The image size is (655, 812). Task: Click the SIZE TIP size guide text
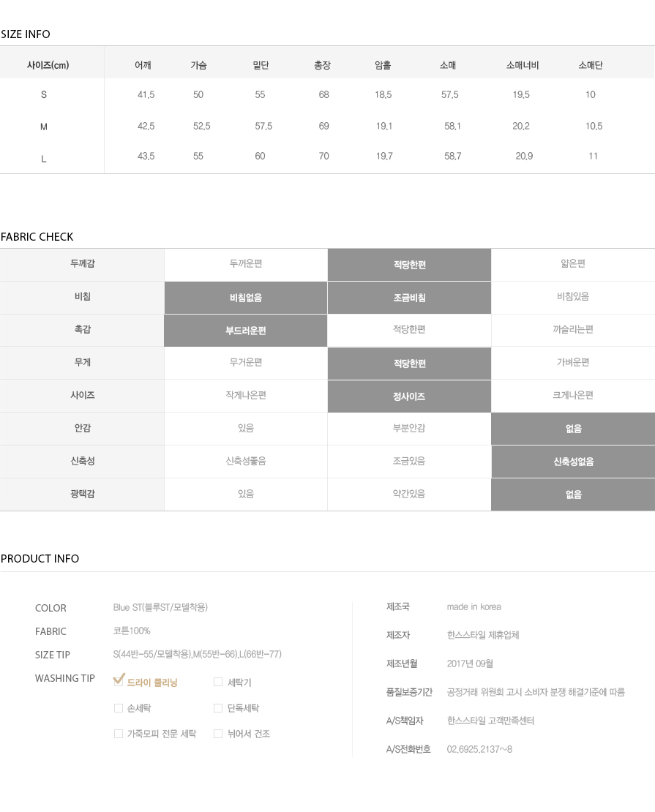pyautogui.click(x=198, y=654)
